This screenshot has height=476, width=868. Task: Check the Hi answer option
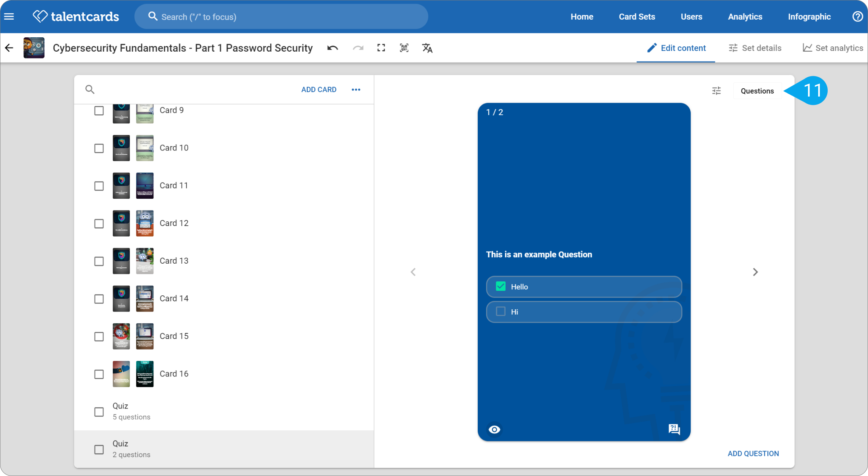(x=501, y=312)
